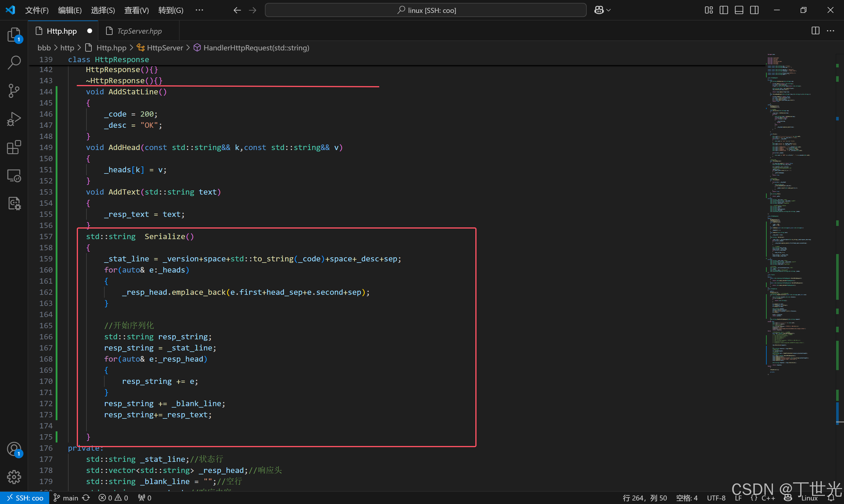Click HttpServer in the breadcrumb
The image size is (844, 504).
pos(165,48)
